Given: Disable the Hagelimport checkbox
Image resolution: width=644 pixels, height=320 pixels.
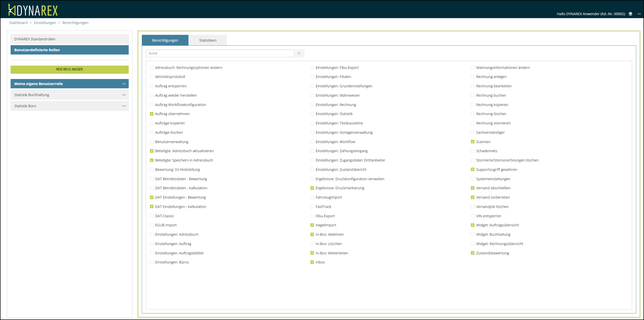Looking at the screenshot, I should [x=312, y=225].
